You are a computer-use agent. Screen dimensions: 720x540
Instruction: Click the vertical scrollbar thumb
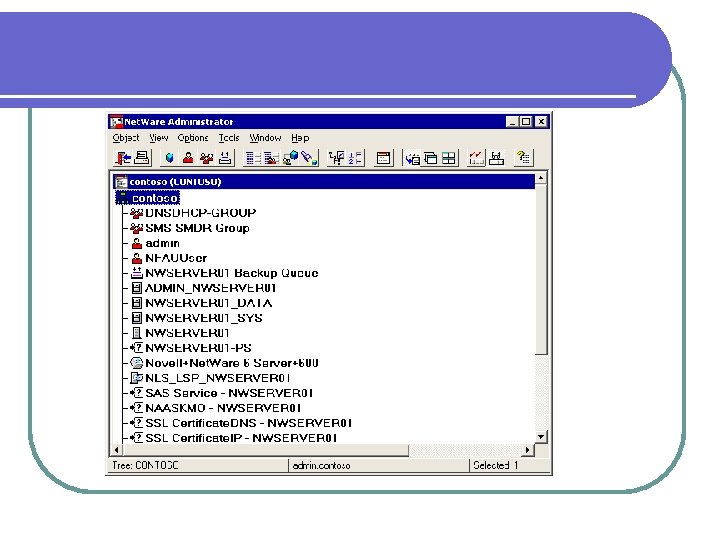541,269
